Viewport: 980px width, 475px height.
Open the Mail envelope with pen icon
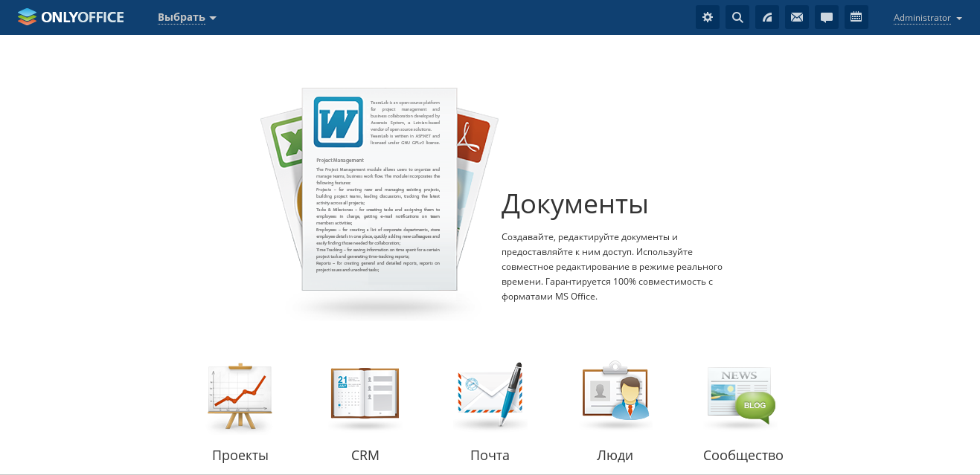coord(490,398)
